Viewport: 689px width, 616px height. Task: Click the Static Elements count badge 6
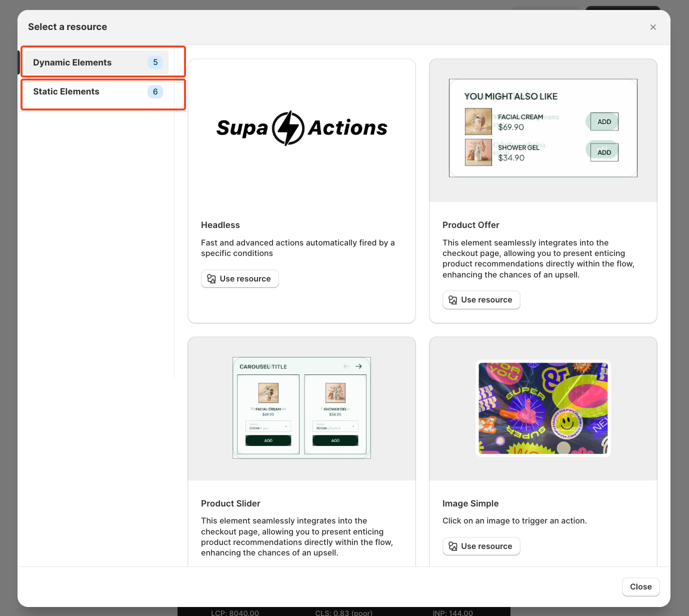(x=155, y=91)
